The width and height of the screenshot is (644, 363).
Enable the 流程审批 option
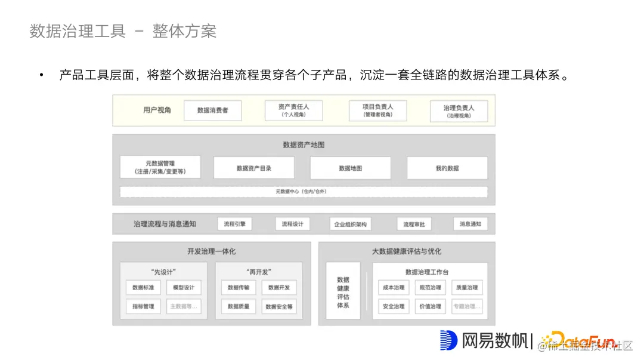point(414,223)
